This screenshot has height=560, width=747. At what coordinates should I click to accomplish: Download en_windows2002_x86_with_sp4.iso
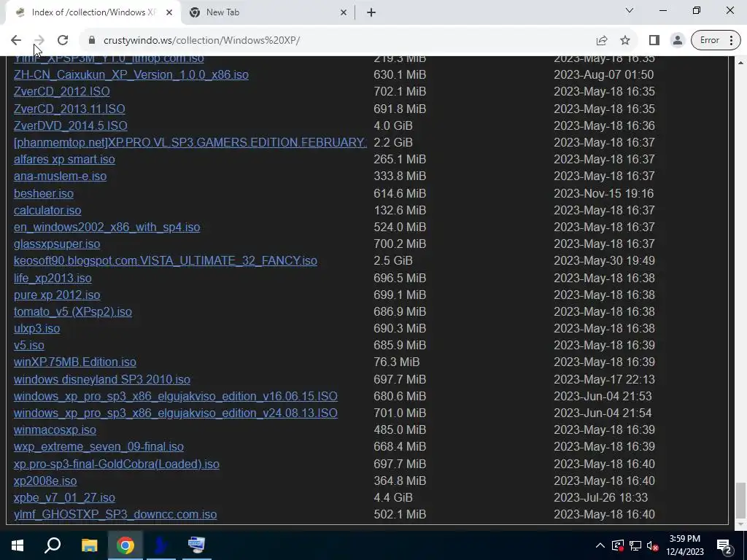tap(107, 227)
